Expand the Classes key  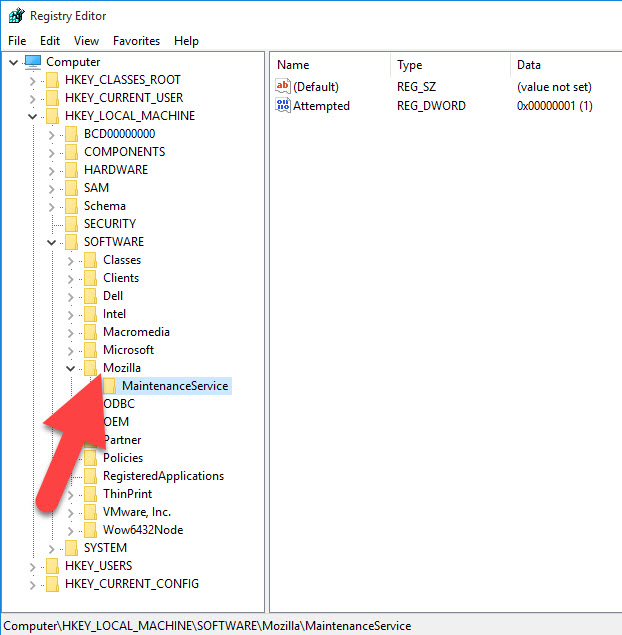[x=70, y=261]
